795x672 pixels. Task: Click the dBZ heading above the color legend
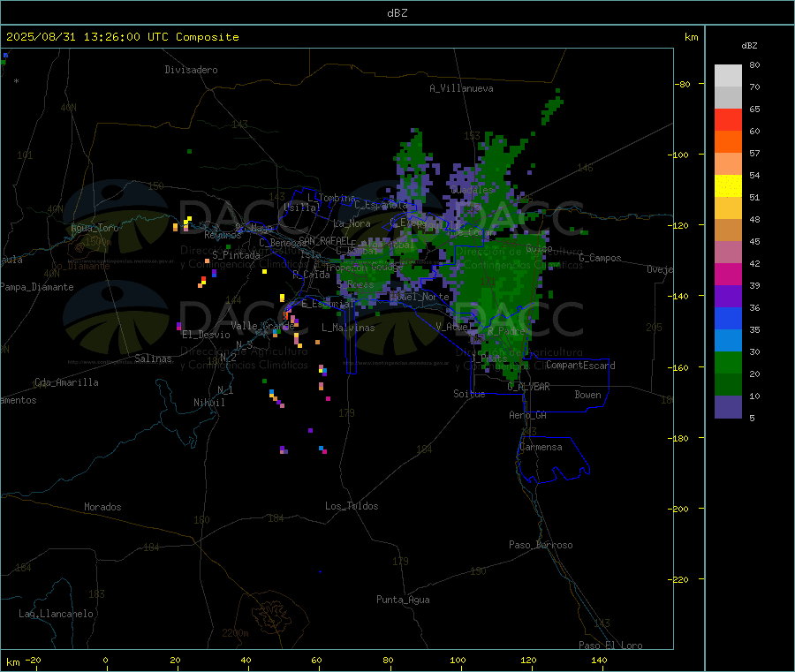click(749, 46)
